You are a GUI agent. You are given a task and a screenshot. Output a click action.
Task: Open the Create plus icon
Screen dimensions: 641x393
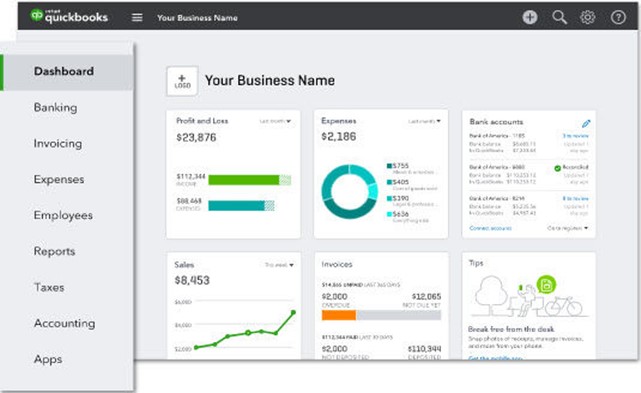click(x=530, y=17)
